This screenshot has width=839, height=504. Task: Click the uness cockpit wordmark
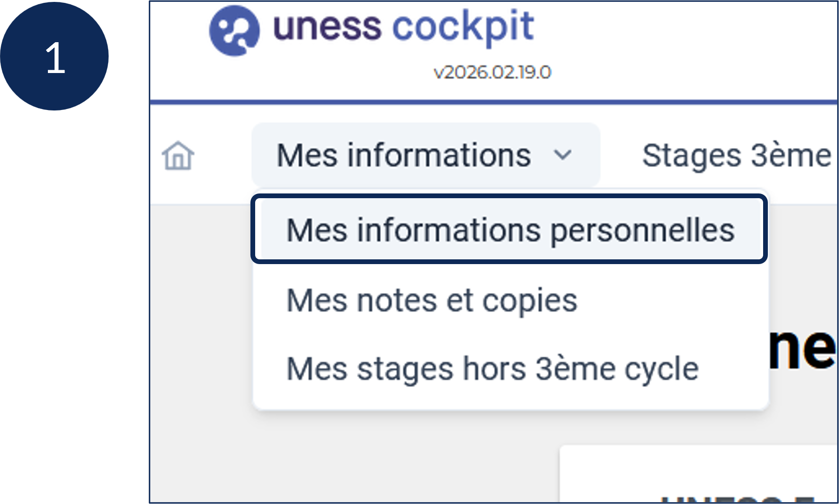(404, 27)
